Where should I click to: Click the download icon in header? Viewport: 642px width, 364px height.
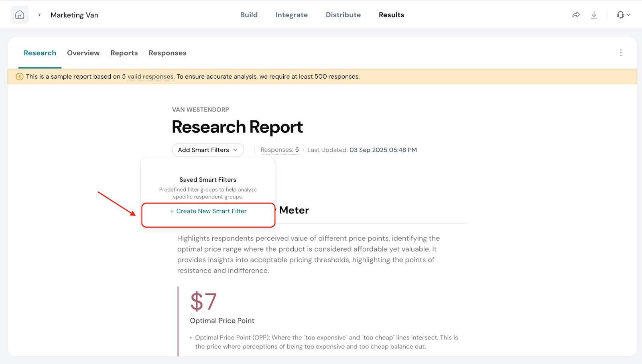pyautogui.click(x=594, y=15)
